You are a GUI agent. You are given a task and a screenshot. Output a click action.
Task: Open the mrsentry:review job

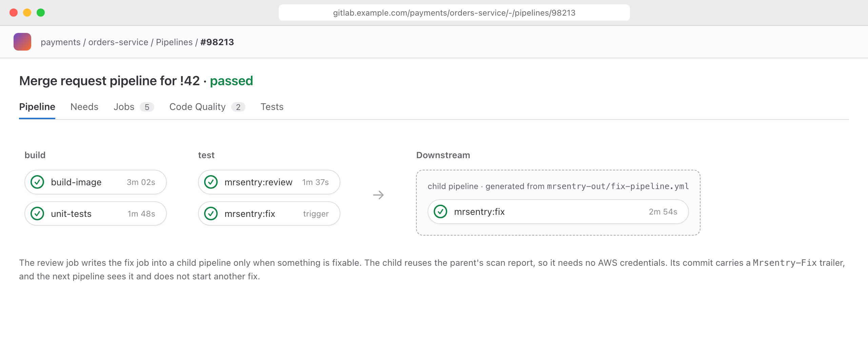(269, 182)
